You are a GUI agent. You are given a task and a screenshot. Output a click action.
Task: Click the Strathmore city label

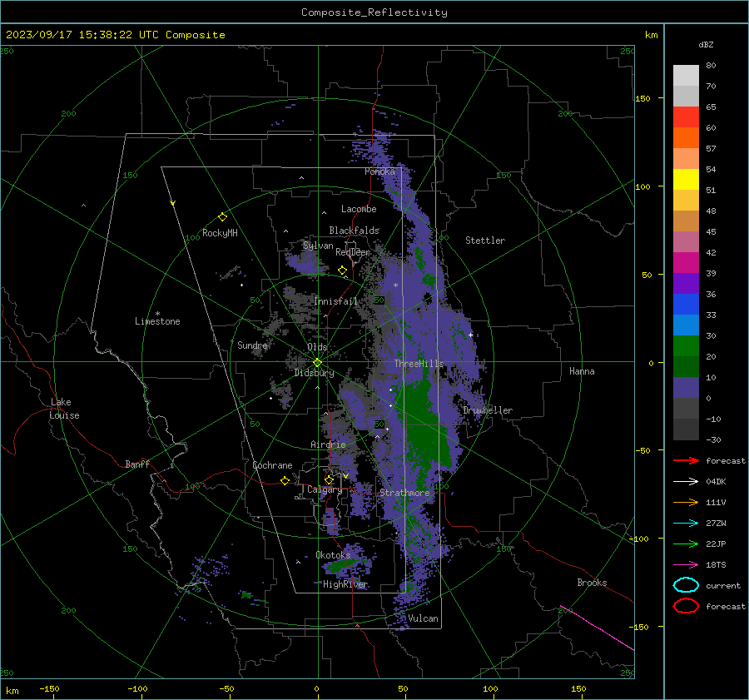[x=404, y=493]
